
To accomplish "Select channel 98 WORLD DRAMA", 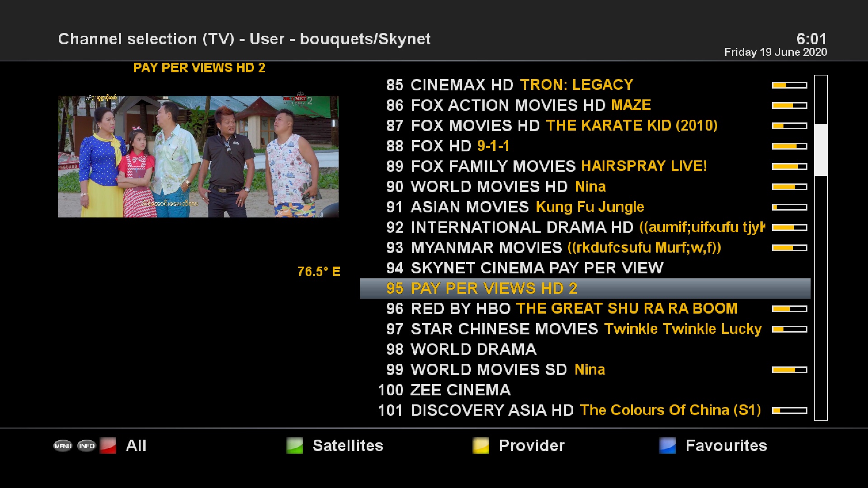I will click(x=585, y=349).
